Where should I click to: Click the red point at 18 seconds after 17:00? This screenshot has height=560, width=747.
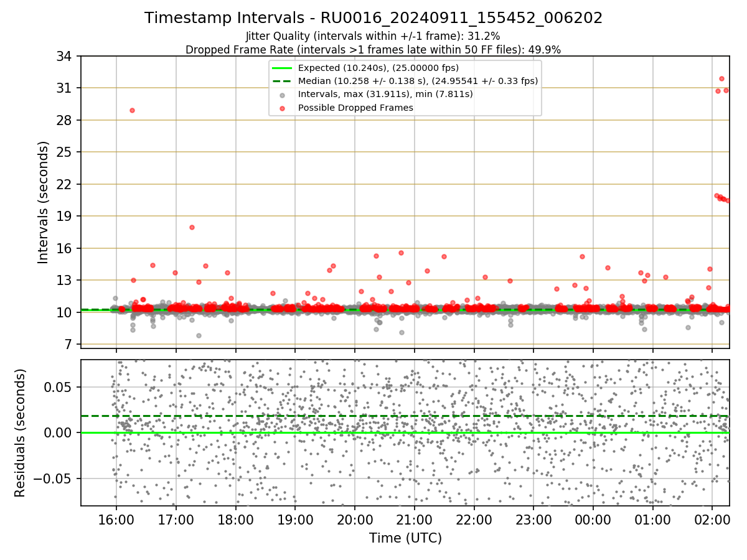192,227
